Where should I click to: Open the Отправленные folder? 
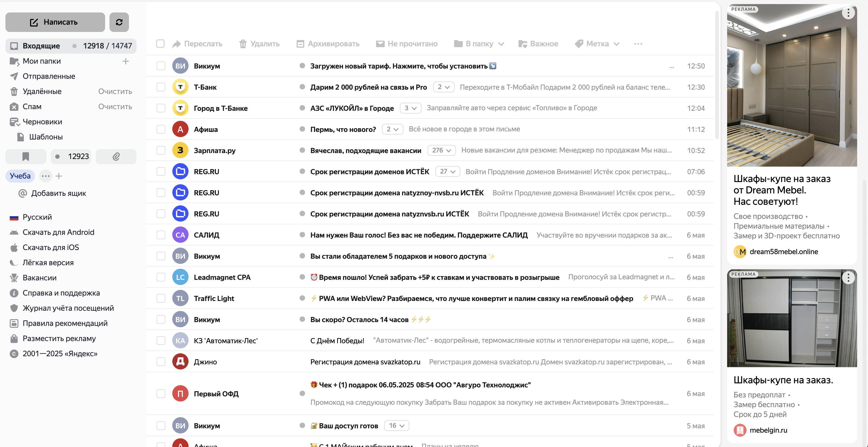pyautogui.click(x=49, y=76)
